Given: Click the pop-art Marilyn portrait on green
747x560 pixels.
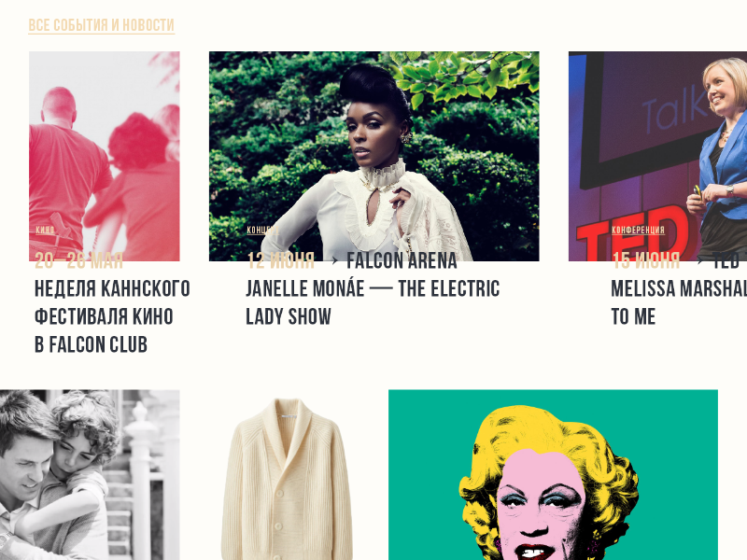Looking at the screenshot, I should tap(553, 475).
